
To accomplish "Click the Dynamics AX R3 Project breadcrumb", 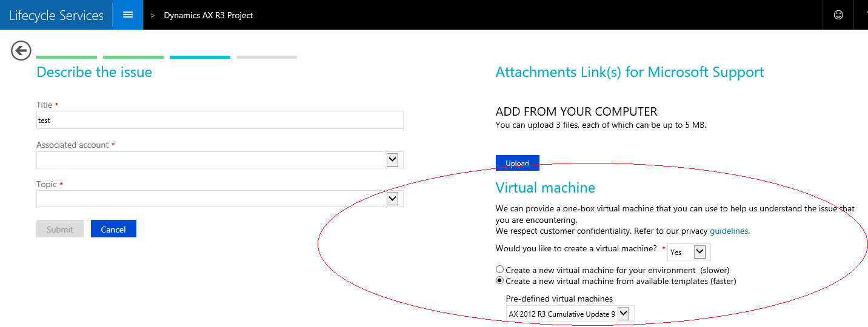I will [209, 15].
